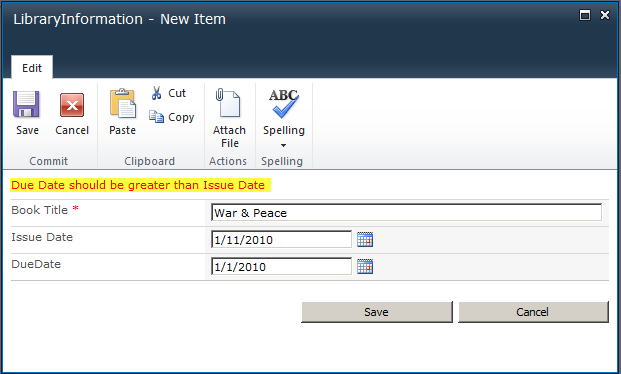Click the Save floppy disk ribbon icon
Viewport: 621px width, 374px height.
(26, 104)
